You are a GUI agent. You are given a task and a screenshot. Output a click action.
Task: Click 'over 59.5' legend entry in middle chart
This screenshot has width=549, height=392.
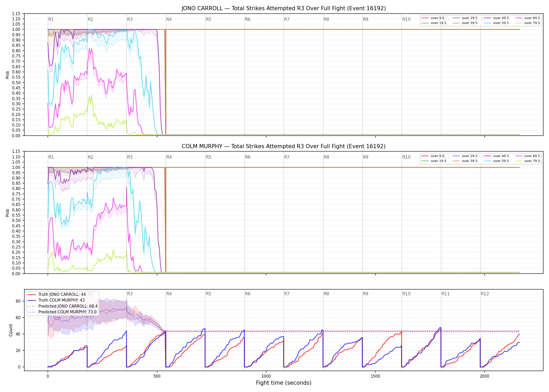click(496, 161)
